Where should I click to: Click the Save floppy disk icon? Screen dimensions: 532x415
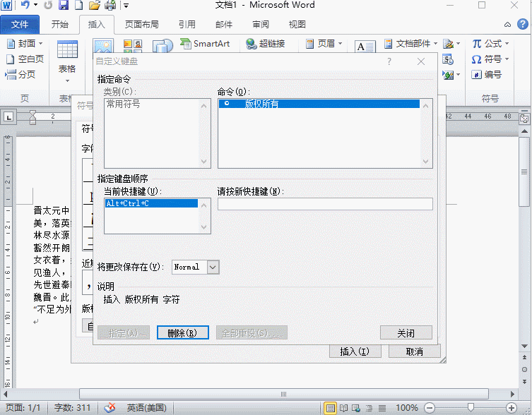(x=64, y=5)
